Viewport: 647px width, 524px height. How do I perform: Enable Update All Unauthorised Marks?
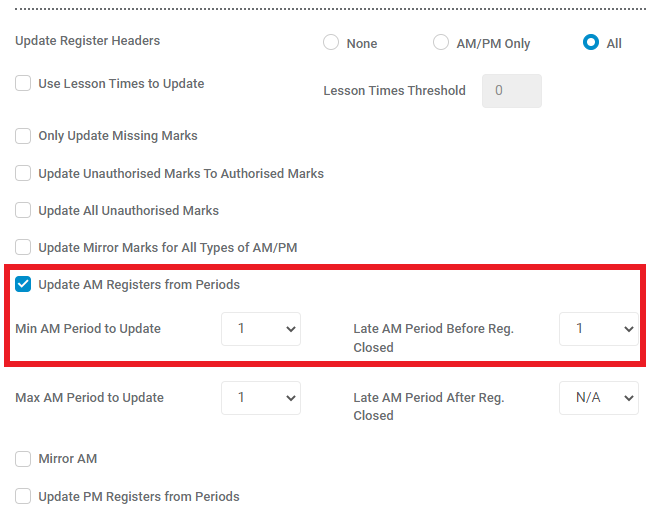coord(23,210)
